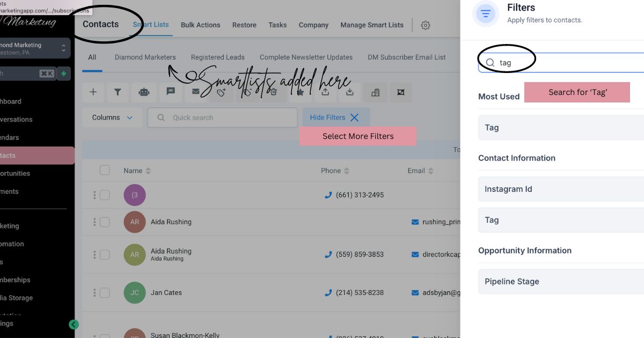Screen dimensions: 644x338
Task: Click the send SMS chat bubble icon
Action: point(171,92)
